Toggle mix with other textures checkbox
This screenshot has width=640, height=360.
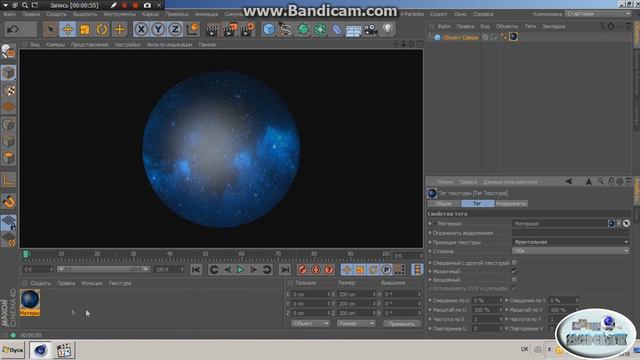(x=514, y=262)
